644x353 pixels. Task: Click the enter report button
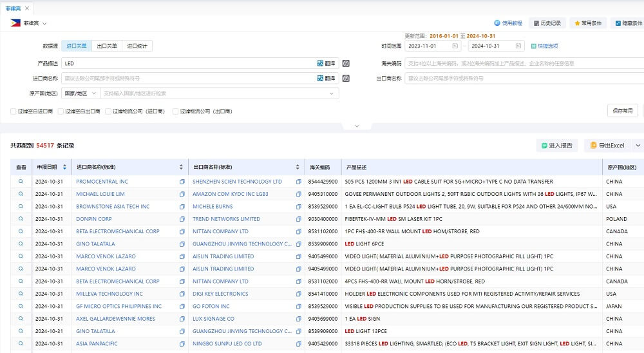(557, 146)
